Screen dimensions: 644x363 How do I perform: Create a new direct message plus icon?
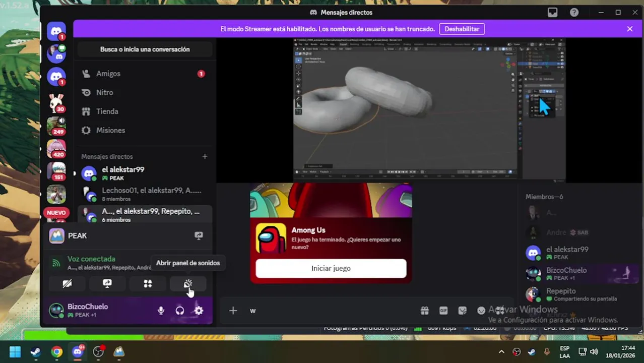pos(205,156)
